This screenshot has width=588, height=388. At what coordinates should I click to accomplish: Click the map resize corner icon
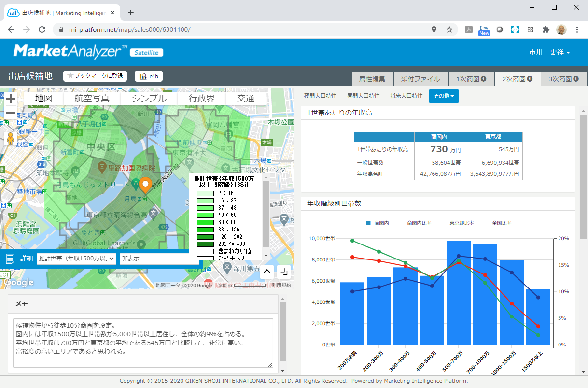[283, 272]
